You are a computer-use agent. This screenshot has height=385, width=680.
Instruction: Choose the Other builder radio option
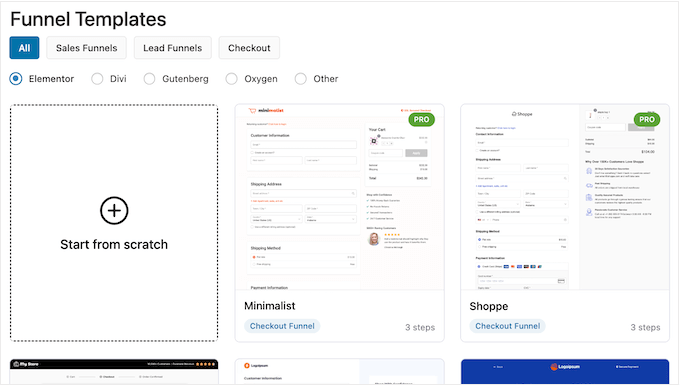click(301, 79)
